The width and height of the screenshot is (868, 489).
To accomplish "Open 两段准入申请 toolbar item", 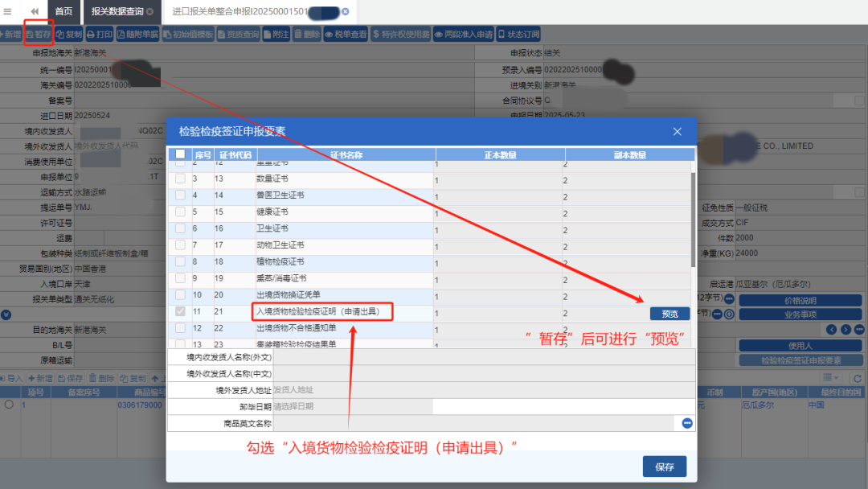I will tap(463, 35).
